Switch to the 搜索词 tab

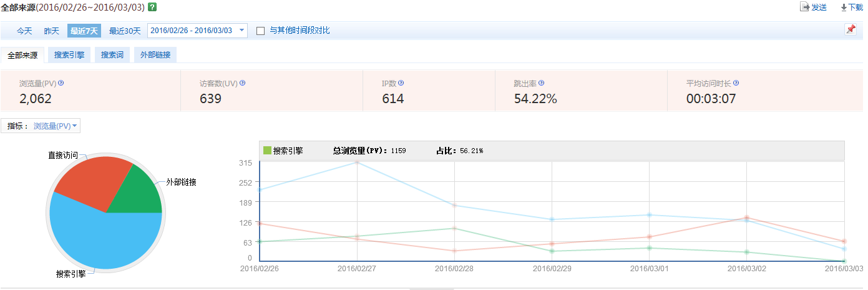tap(112, 55)
